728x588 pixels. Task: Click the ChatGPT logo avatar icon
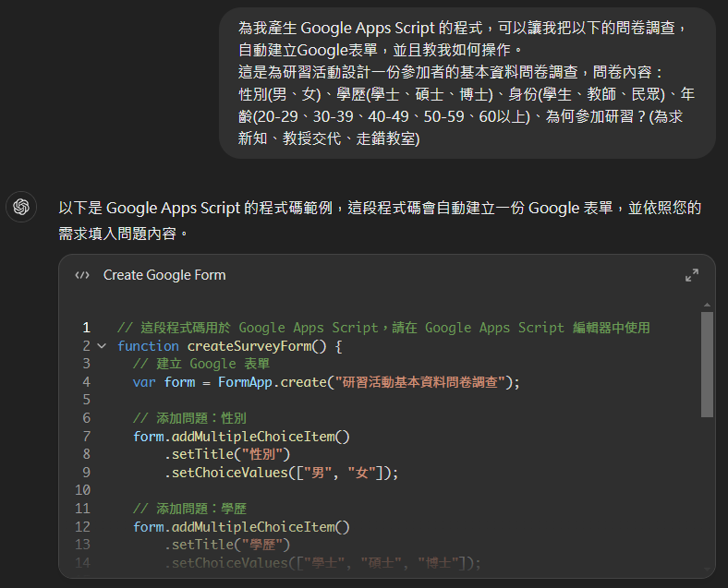pos(21,207)
